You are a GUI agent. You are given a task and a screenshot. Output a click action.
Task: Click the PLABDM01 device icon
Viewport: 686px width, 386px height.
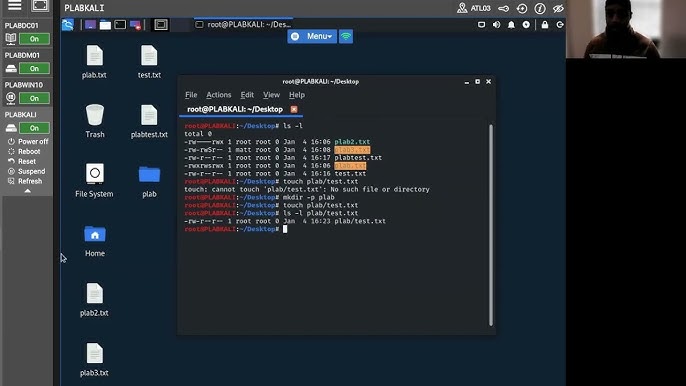click(11, 69)
